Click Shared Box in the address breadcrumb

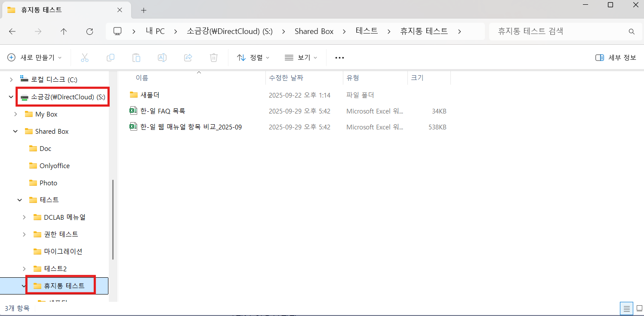(314, 31)
